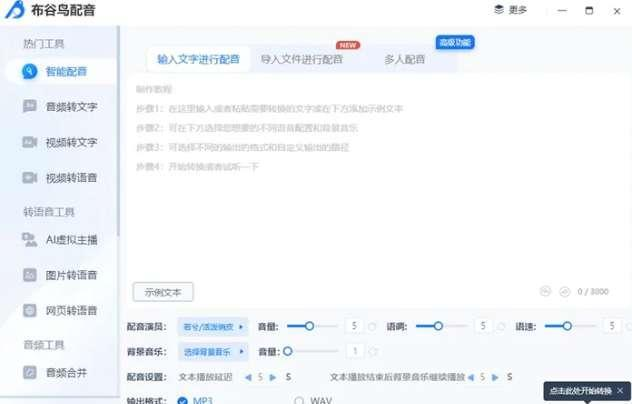
Task: Click the sidebar vertical scrollbar
Action: pos(118,131)
